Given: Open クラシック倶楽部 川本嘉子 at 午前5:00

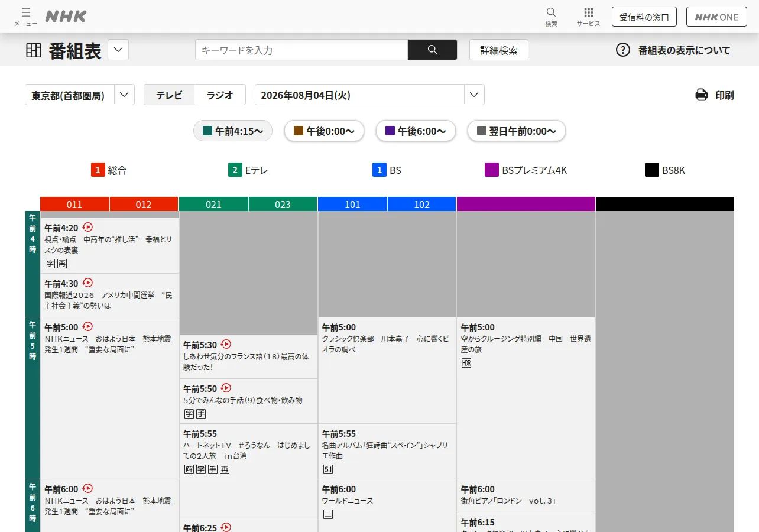Looking at the screenshot, I should click(x=387, y=370).
